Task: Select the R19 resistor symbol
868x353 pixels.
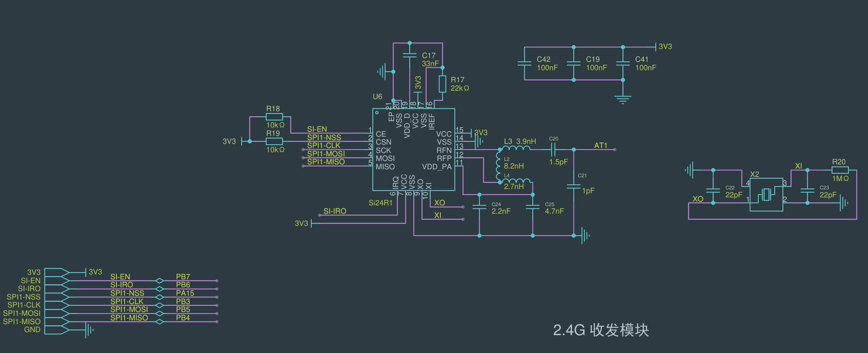Action: 274,142
